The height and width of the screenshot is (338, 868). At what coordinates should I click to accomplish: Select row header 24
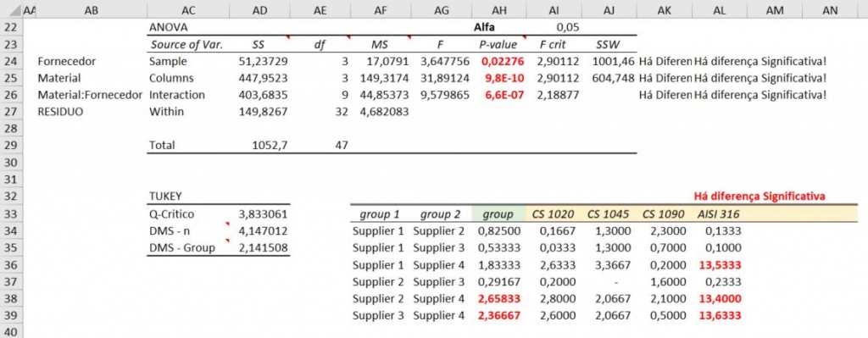tap(12, 61)
